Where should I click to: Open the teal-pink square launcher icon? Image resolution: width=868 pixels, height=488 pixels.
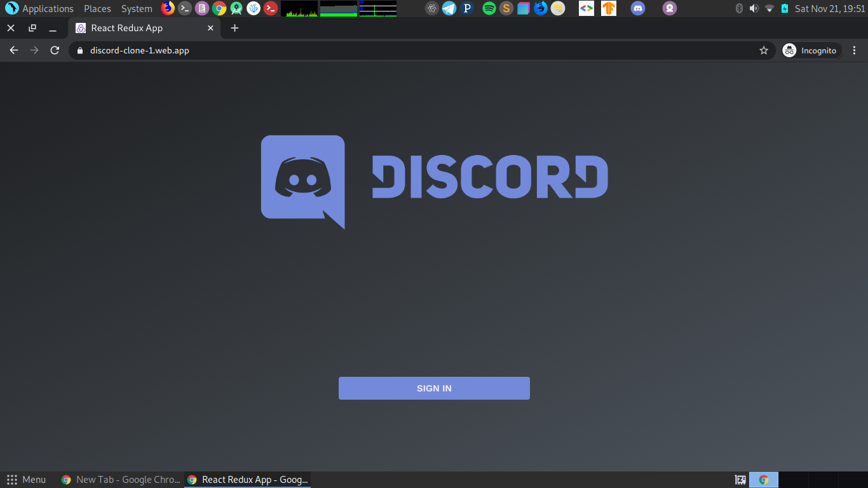[524, 8]
